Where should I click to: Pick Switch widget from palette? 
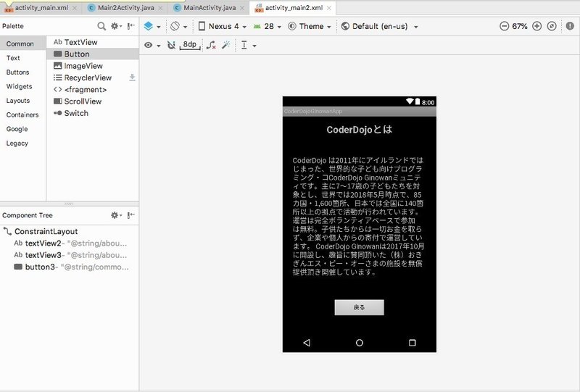(93, 113)
